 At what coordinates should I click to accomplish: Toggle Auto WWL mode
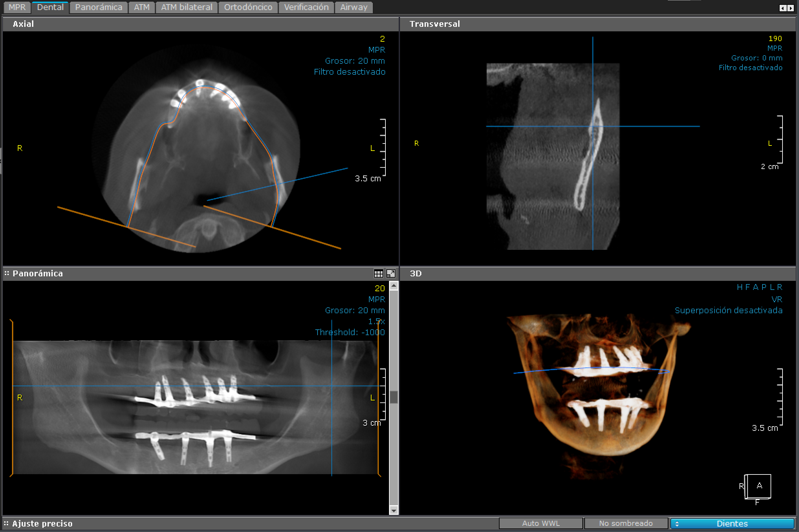[x=540, y=523]
